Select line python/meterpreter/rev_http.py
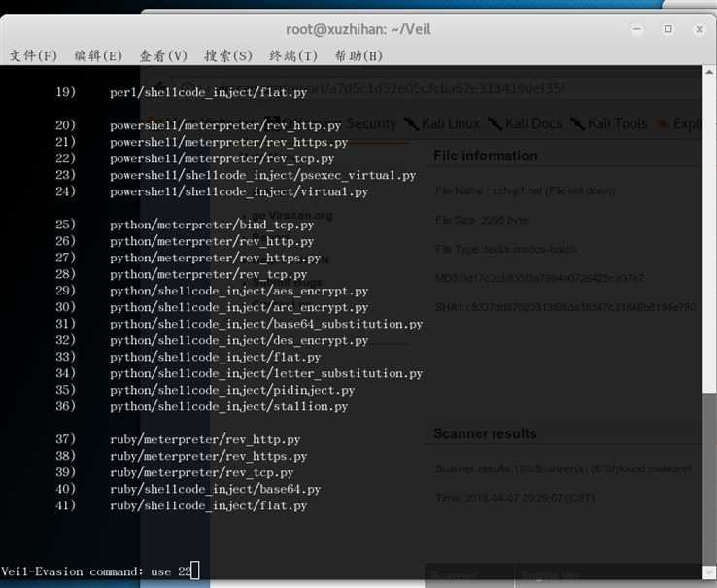717x588 pixels. [212, 241]
